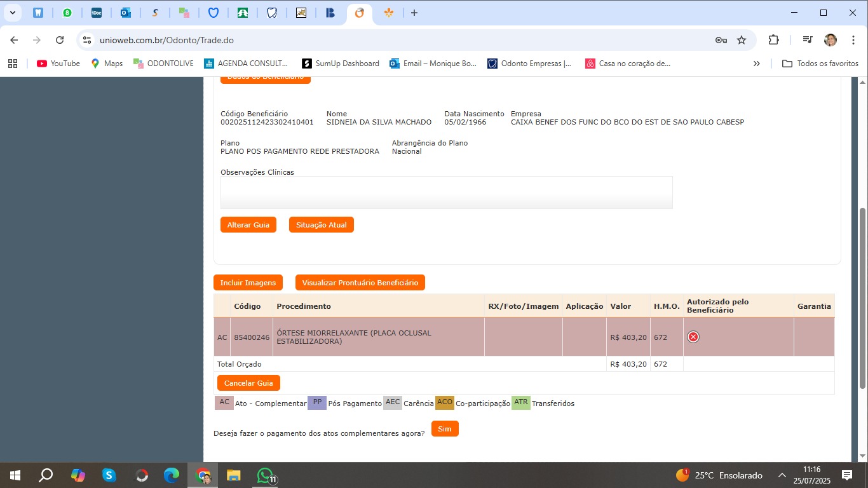Screen dimensions: 868x488
Task: Expand the tab search dropdown arrow
Action: pyautogui.click(x=12, y=13)
